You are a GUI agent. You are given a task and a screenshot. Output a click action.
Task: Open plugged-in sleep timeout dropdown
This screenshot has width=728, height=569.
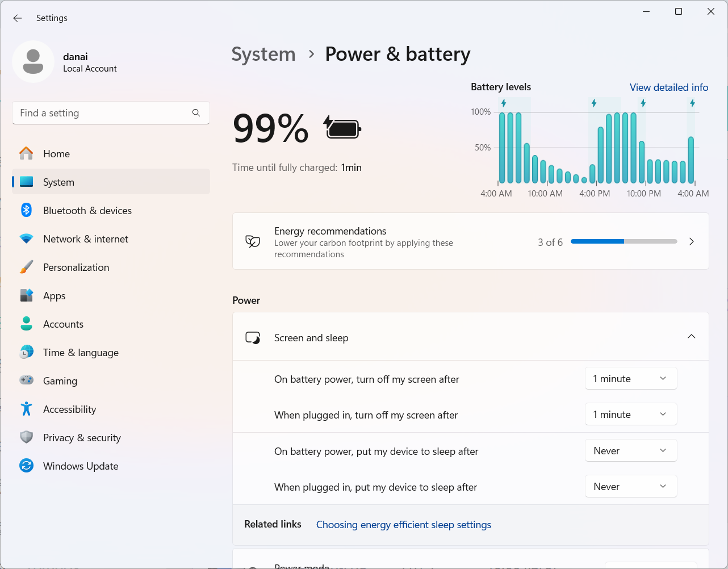pyautogui.click(x=630, y=487)
